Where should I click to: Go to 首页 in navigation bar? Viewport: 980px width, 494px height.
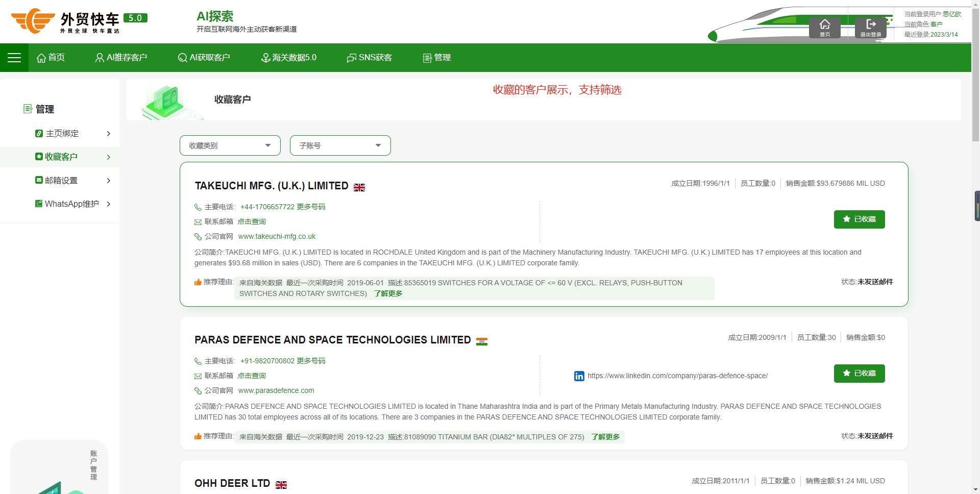tap(51, 58)
